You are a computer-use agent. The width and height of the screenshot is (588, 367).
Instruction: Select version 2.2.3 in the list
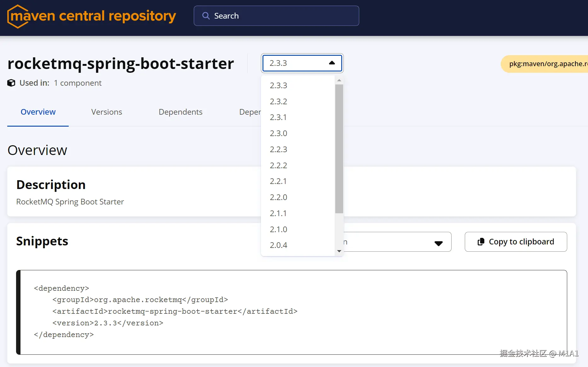[298, 149]
